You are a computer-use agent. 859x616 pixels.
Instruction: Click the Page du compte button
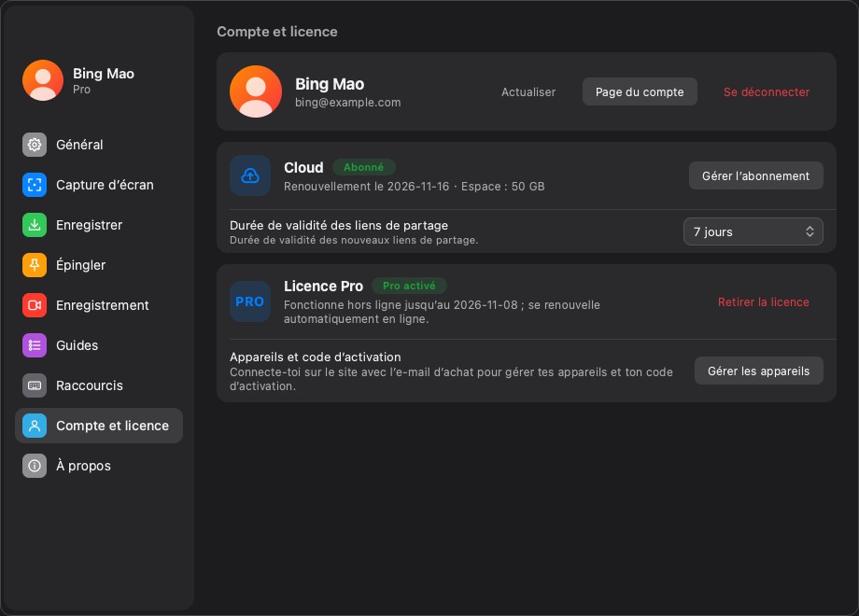point(640,92)
